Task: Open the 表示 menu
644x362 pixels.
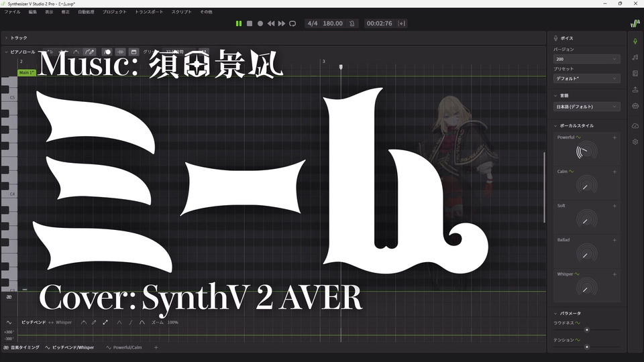Action: point(49,12)
